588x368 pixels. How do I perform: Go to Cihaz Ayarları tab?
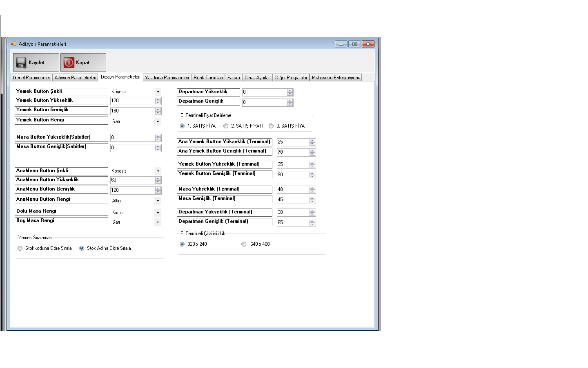[257, 78]
